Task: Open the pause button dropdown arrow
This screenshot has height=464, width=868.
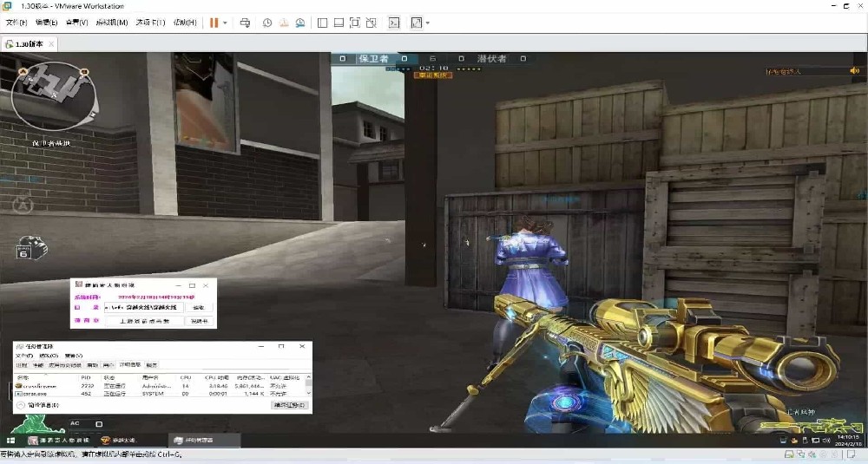Action: pyautogui.click(x=225, y=23)
